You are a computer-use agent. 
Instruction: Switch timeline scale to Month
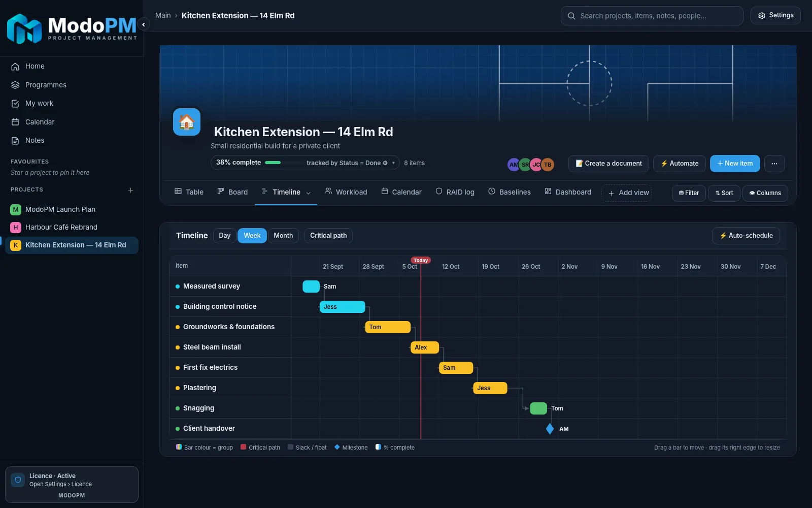pos(283,236)
